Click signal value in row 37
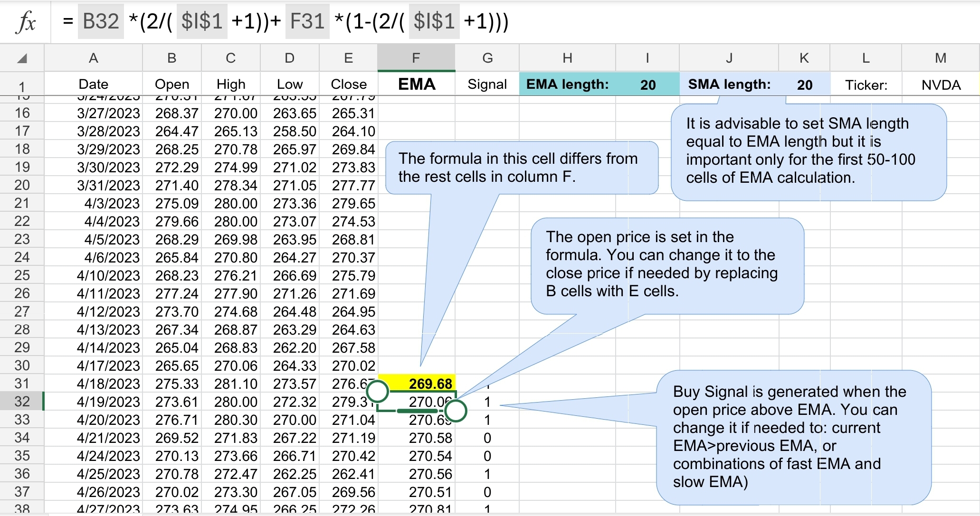This screenshot has height=516, width=980. [487, 492]
